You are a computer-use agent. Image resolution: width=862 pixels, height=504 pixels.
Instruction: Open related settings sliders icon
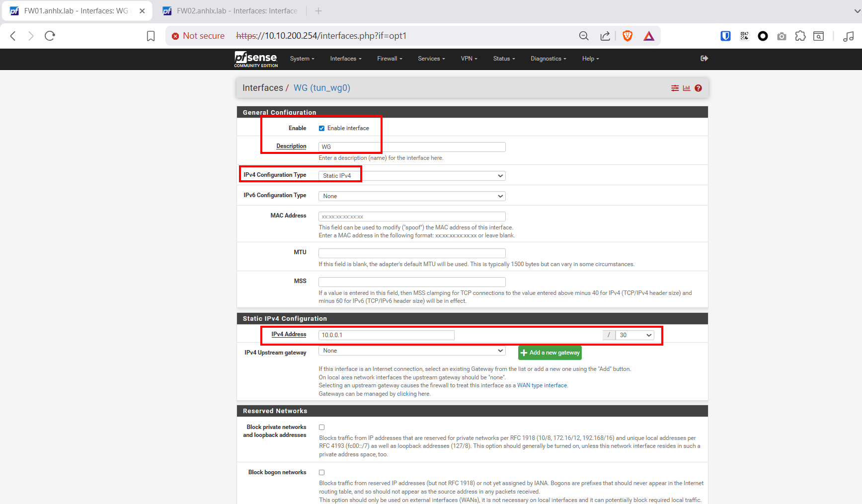675,88
